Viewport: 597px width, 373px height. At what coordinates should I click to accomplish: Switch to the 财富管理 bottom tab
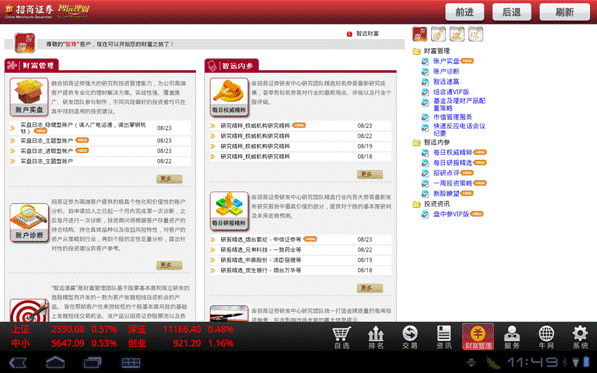coord(478,337)
